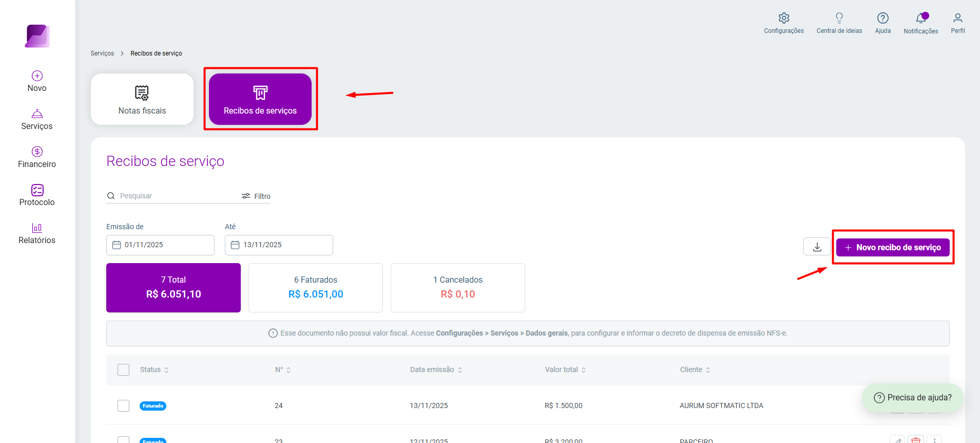This screenshot has height=443, width=980.
Task: Open the Perfil user icon
Action: pos(957,18)
